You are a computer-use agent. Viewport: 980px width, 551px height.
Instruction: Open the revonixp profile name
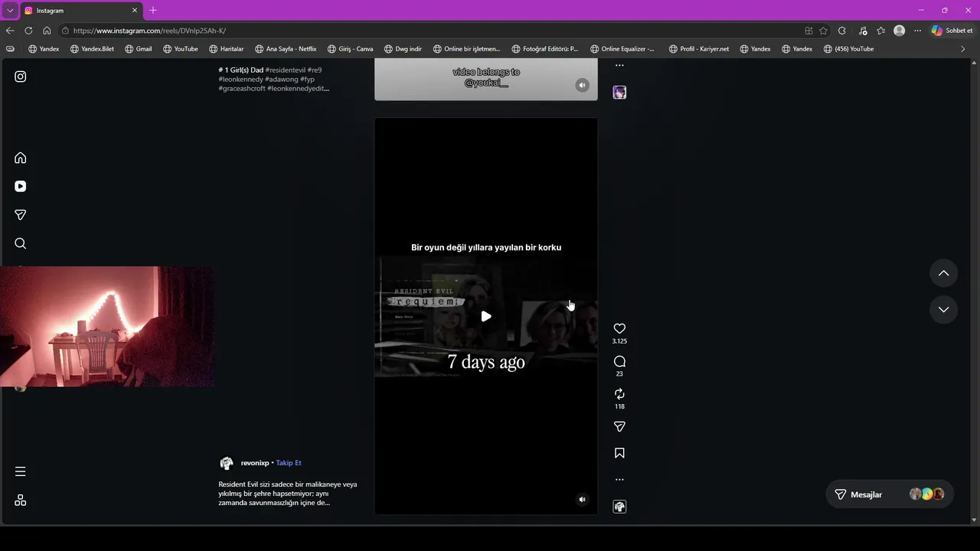(255, 463)
